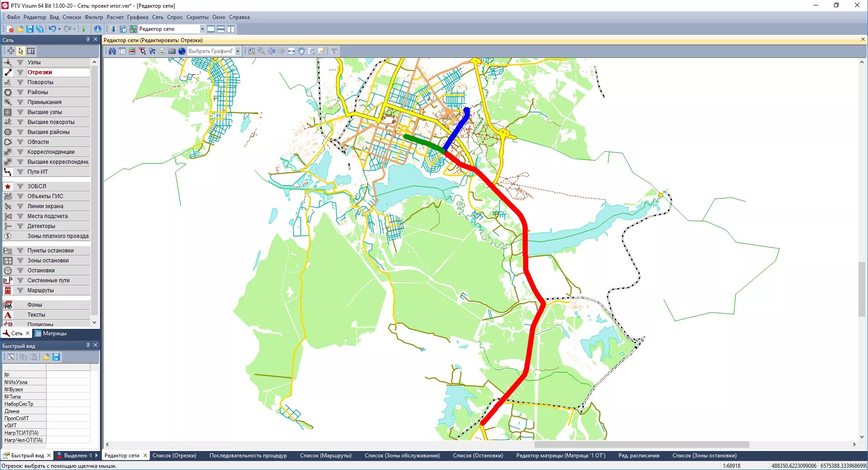The image size is (868, 470).
Task: Select the edit mode arrow pointer tool
Action: click(21, 51)
